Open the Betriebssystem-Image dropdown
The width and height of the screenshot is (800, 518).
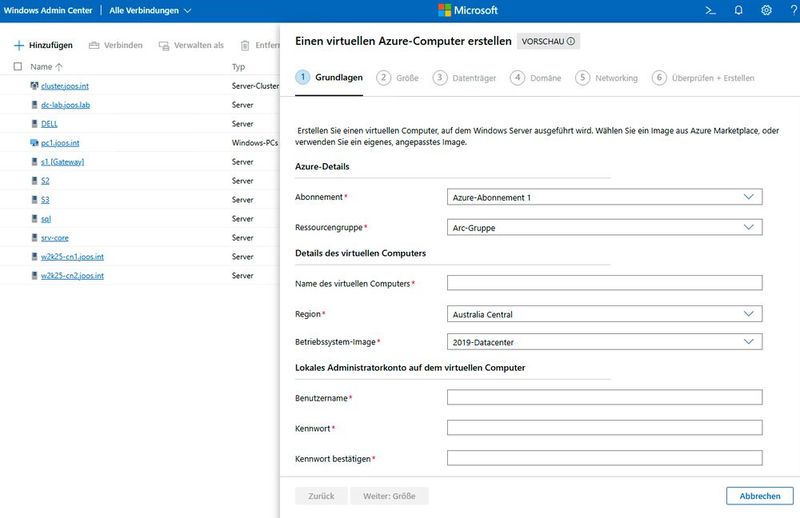point(605,342)
